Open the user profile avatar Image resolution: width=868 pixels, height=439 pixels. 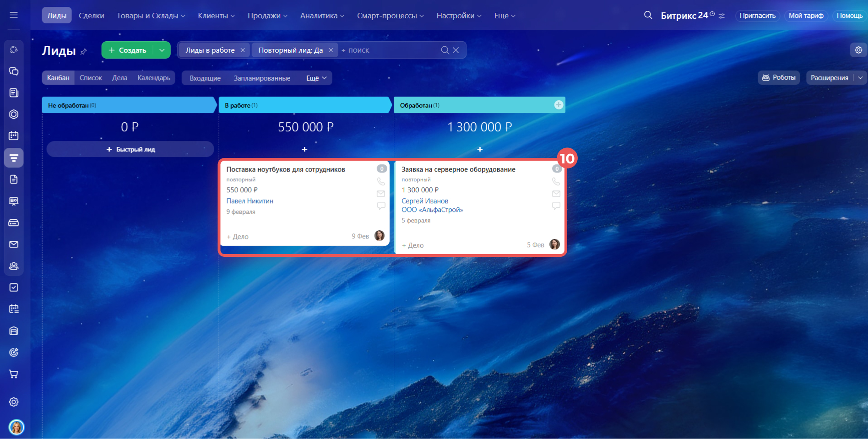(16, 427)
